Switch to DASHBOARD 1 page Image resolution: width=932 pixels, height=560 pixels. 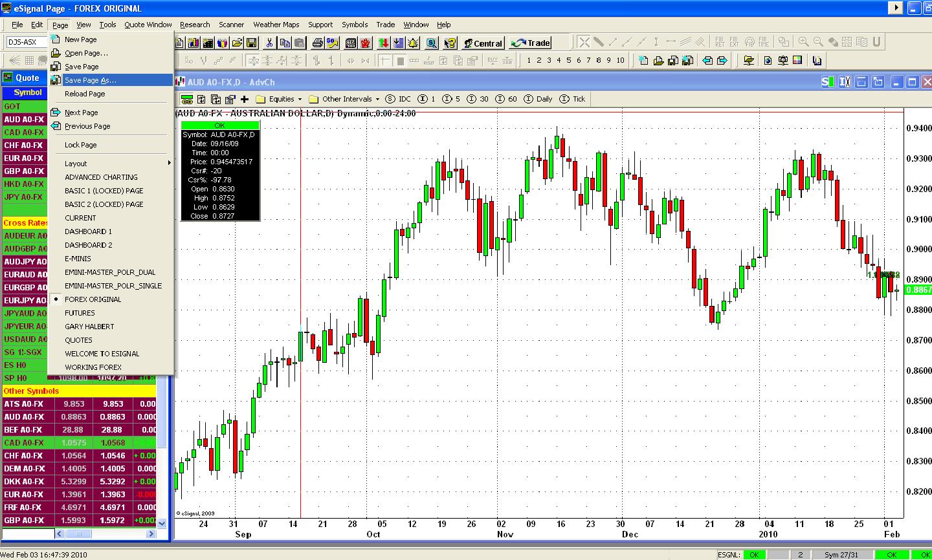pos(110,232)
